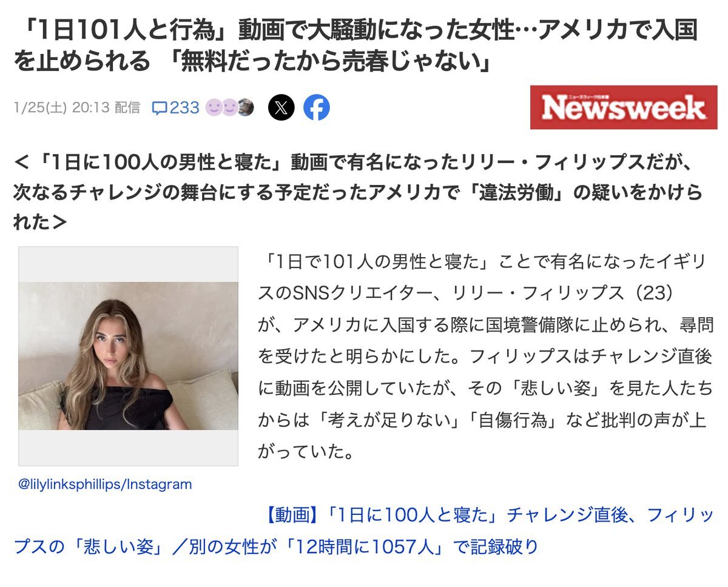Share the article on Facebook
The width and height of the screenshot is (728, 587).
[317, 108]
